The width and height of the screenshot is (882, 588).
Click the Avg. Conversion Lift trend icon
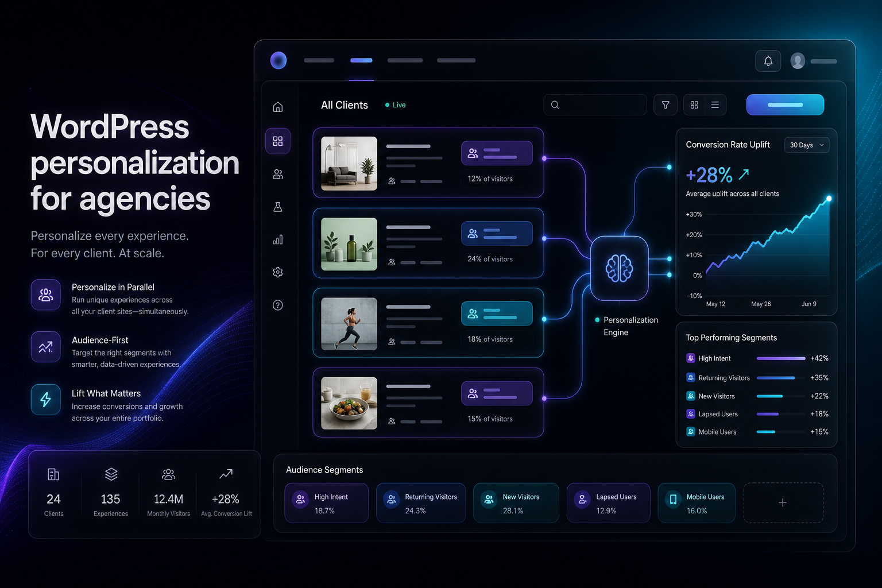[226, 474]
